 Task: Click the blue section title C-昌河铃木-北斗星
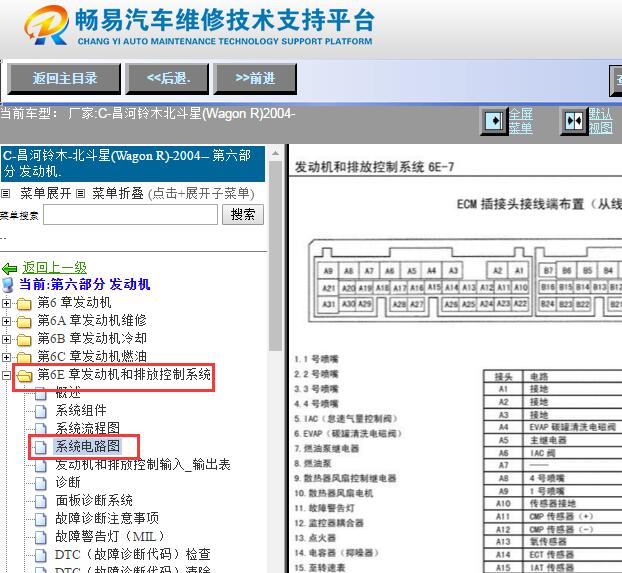click(x=133, y=164)
